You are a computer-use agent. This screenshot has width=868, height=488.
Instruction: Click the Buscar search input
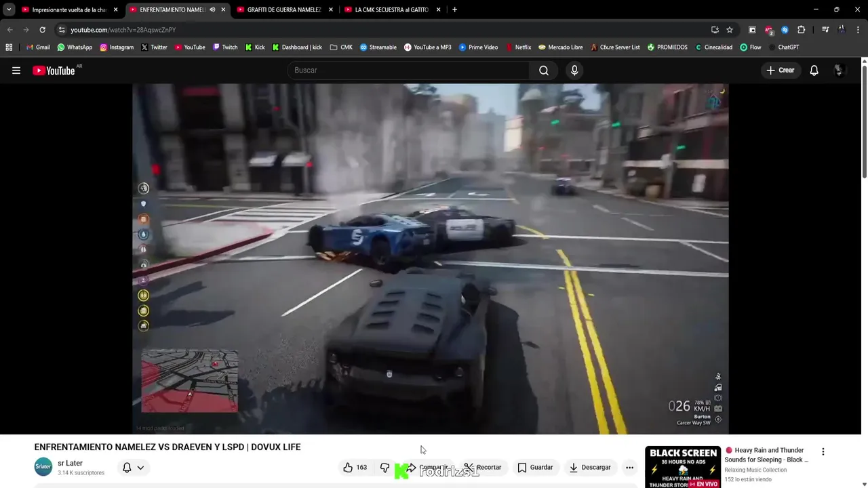(409, 70)
